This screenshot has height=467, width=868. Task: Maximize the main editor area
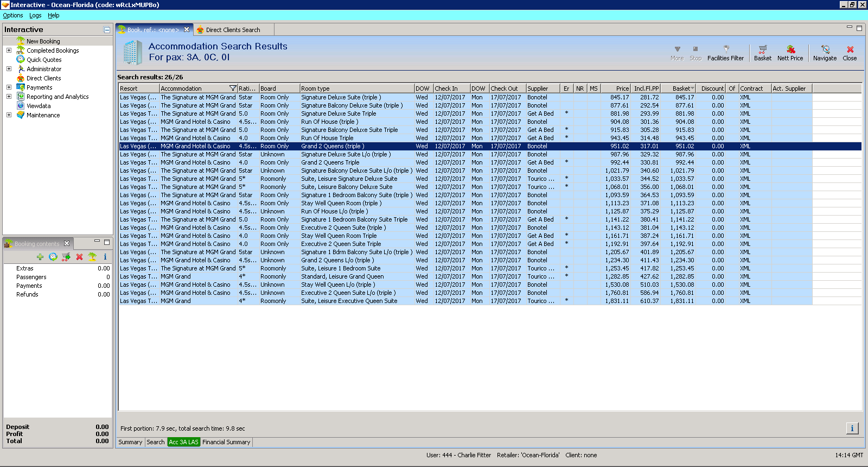pyautogui.click(x=859, y=28)
